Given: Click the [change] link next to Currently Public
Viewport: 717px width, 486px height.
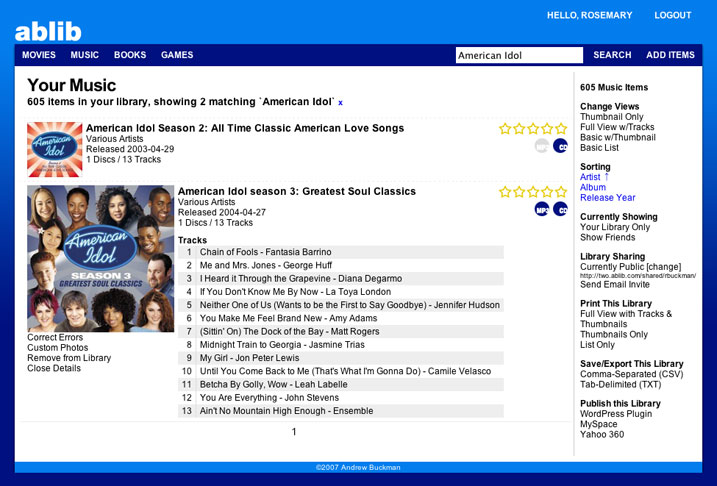Looking at the screenshot, I should 663,267.
